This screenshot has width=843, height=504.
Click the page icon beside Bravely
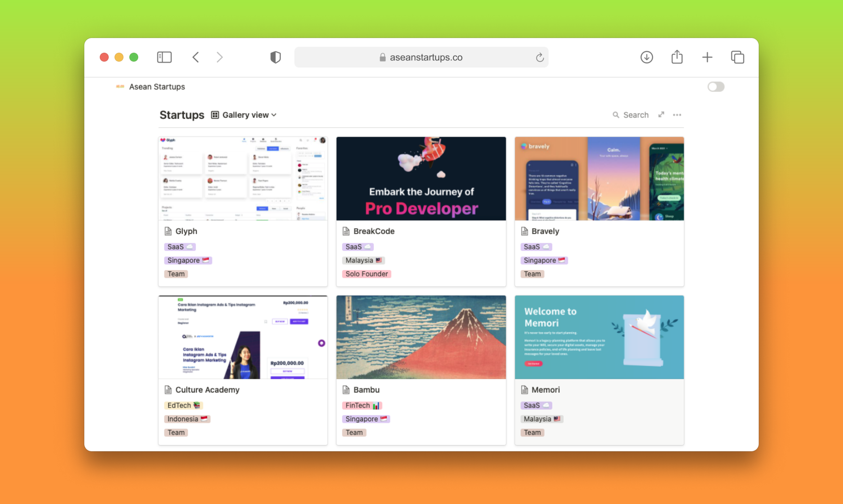tap(524, 231)
